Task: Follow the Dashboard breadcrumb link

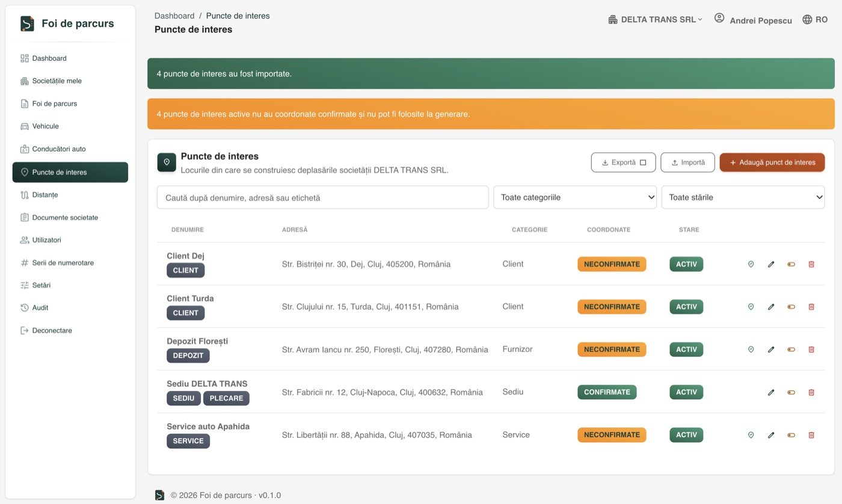Action: (x=174, y=16)
